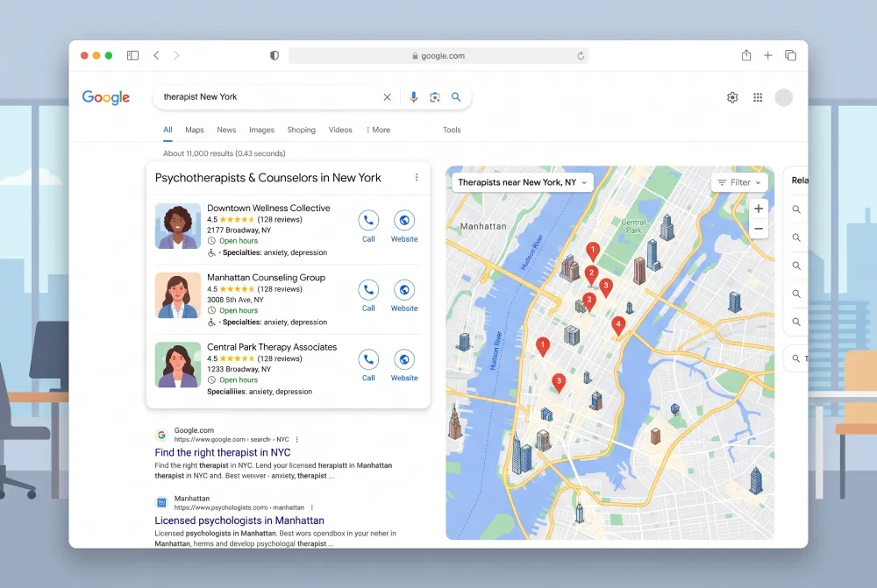This screenshot has height=588, width=877.
Task: Click map pin 4
Action: coord(618,325)
